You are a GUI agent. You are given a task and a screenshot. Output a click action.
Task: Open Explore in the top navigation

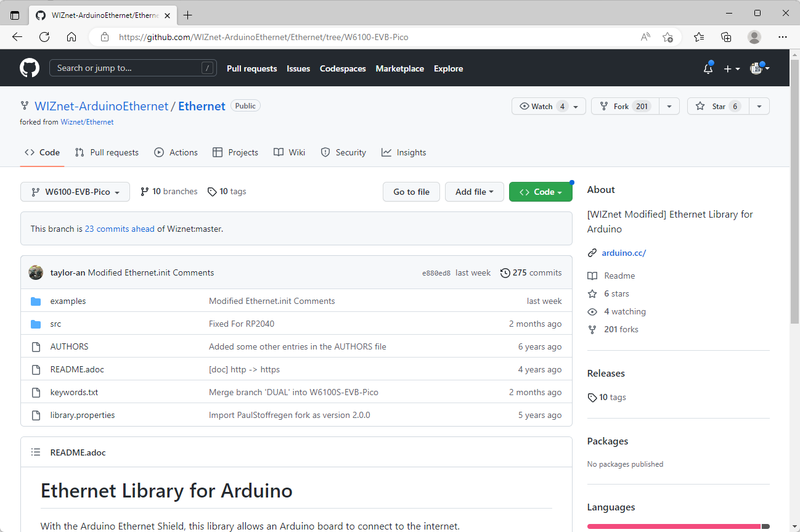(x=448, y=68)
